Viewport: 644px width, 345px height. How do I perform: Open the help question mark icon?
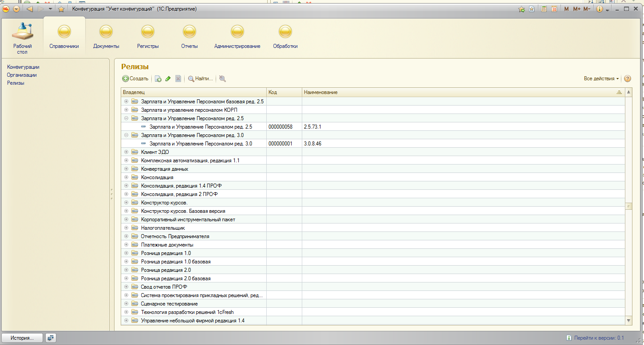coord(628,78)
